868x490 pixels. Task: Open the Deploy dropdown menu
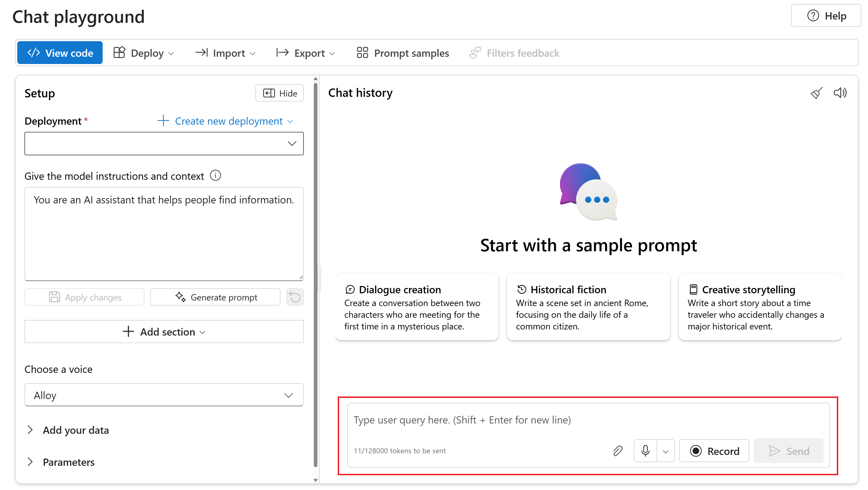(144, 53)
